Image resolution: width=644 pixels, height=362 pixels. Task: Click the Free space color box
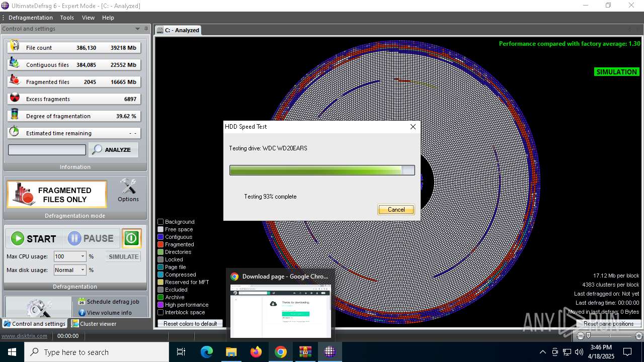[160, 229]
